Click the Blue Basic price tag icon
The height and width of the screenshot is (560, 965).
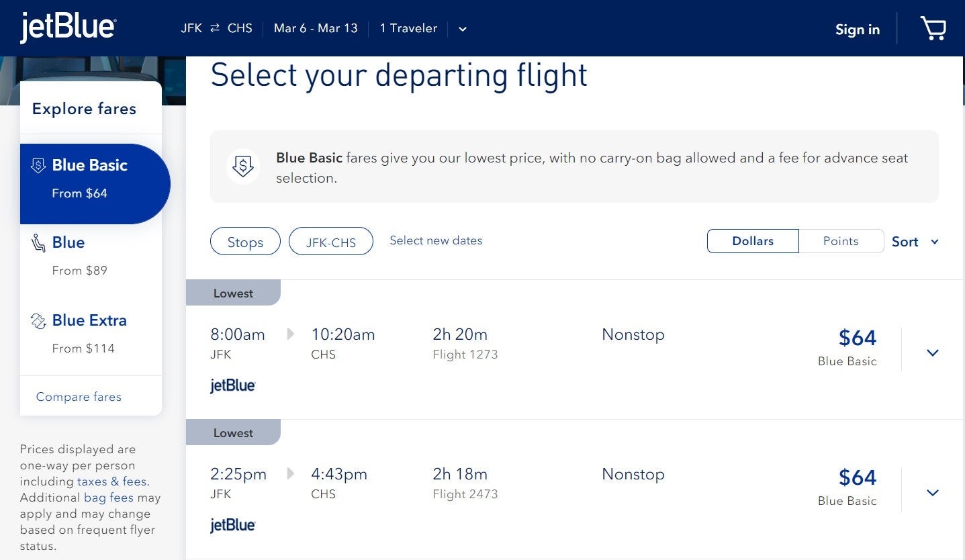click(x=38, y=166)
